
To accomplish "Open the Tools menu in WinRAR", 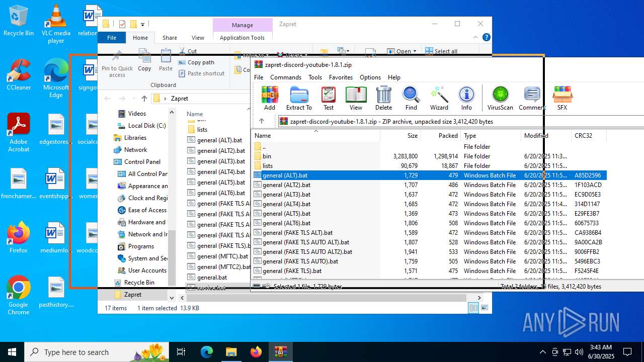I will (x=315, y=77).
